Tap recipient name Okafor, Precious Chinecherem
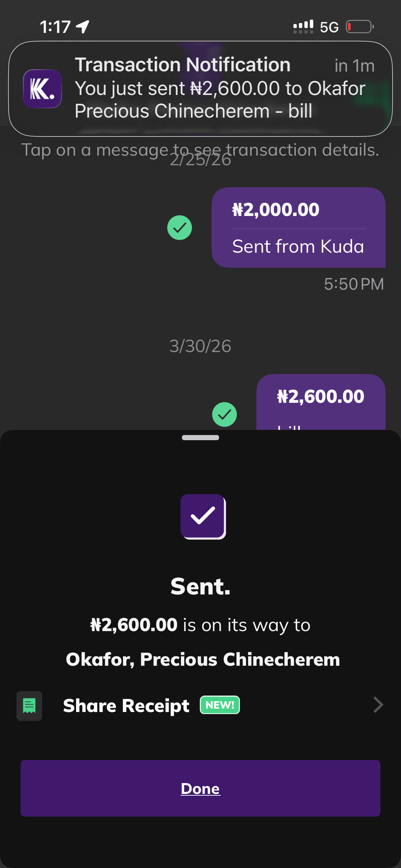The width and height of the screenshot is (401, 868). coord(203,659)
